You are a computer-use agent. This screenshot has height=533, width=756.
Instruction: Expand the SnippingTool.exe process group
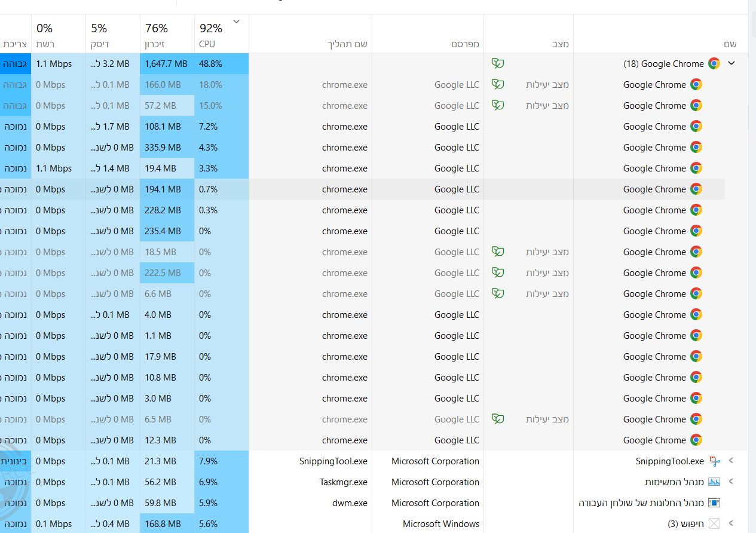click(731, 461)
